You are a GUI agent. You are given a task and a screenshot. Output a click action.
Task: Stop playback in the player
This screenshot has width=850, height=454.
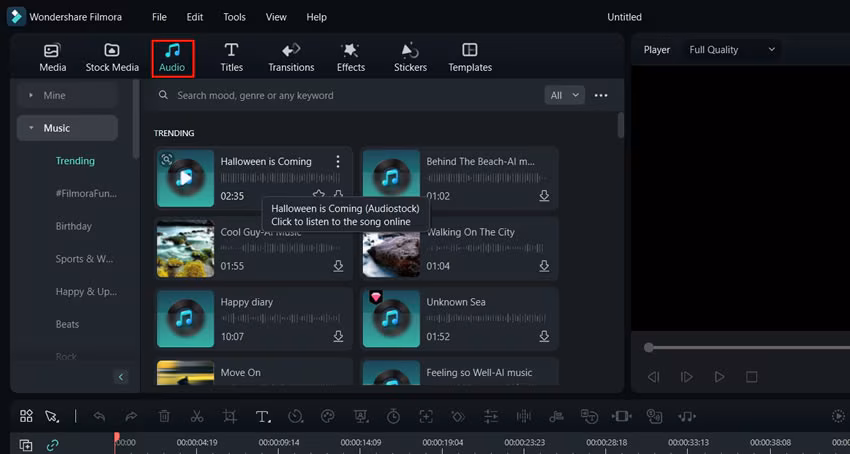pyautogui.click(x=751, y=376)
